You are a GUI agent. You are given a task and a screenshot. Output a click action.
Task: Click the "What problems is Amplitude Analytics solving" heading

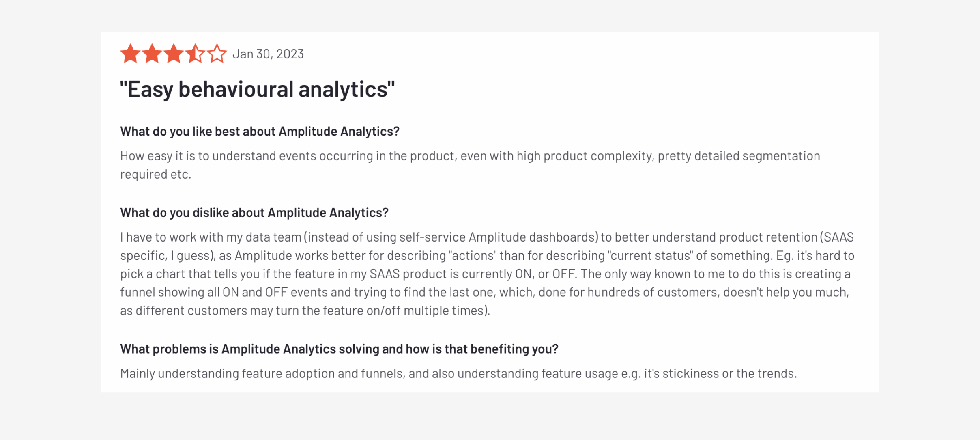coord(339,349)
